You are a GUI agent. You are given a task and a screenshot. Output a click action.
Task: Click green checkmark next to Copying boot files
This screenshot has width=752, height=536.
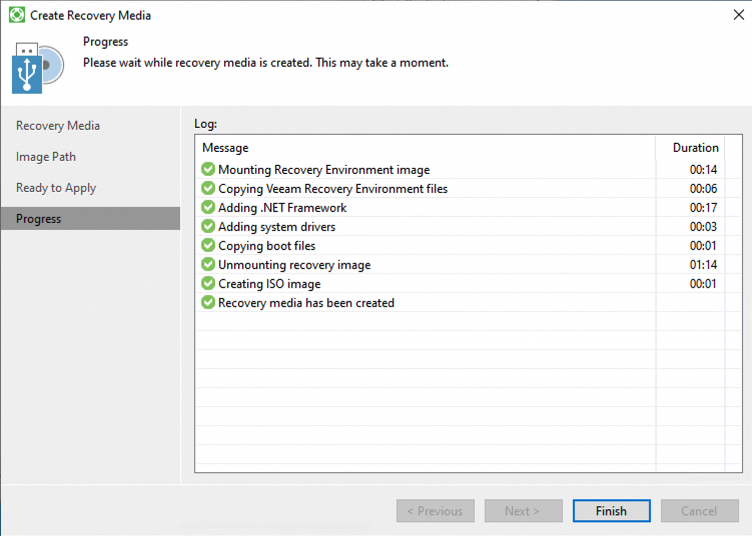point(208,246)
